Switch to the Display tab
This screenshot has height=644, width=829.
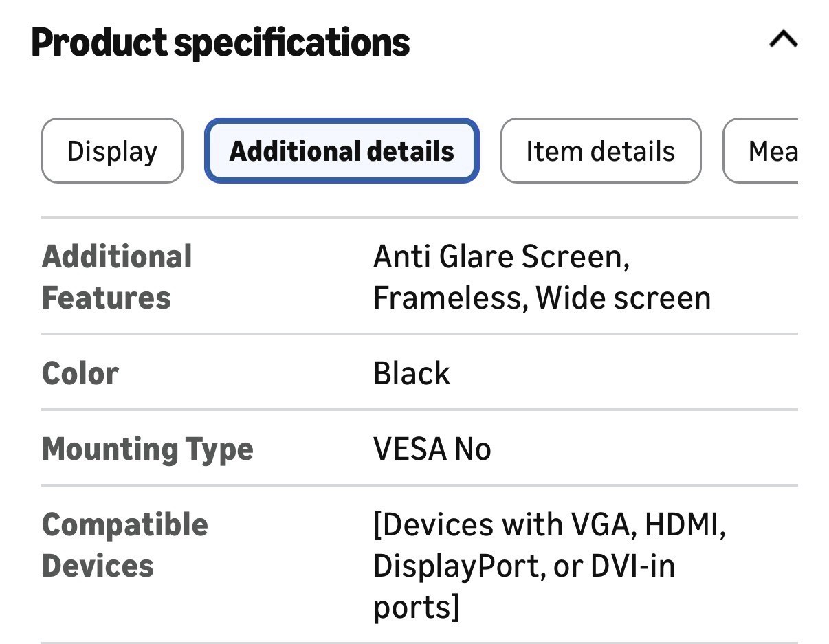pos(112,151)
